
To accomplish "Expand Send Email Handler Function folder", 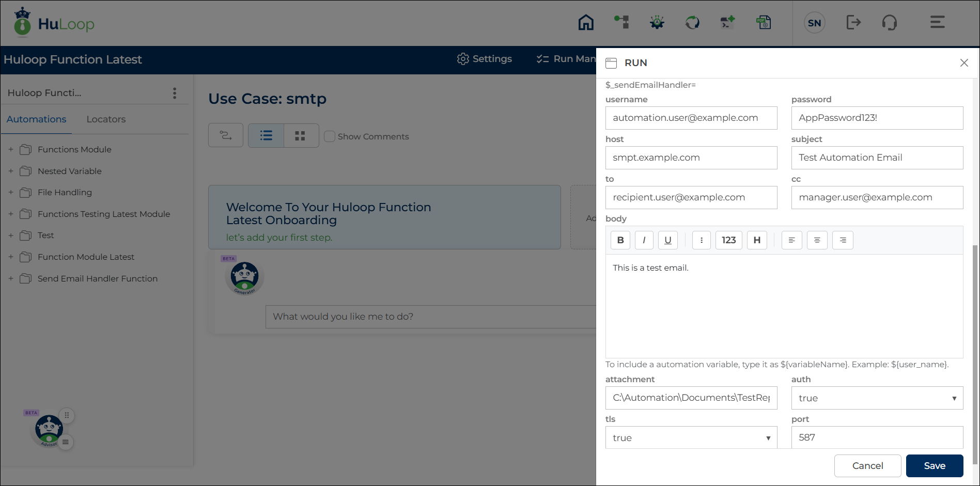I will click(x=11, y=278).
